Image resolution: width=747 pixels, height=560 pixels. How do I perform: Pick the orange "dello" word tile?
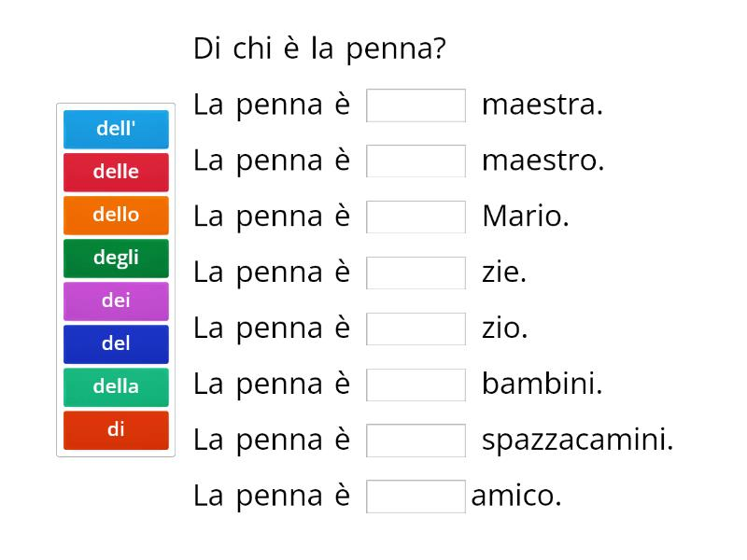pos(116,215)
